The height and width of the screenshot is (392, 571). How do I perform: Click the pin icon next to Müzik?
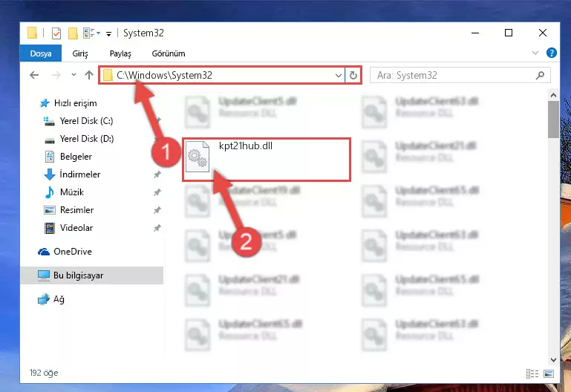157,192
